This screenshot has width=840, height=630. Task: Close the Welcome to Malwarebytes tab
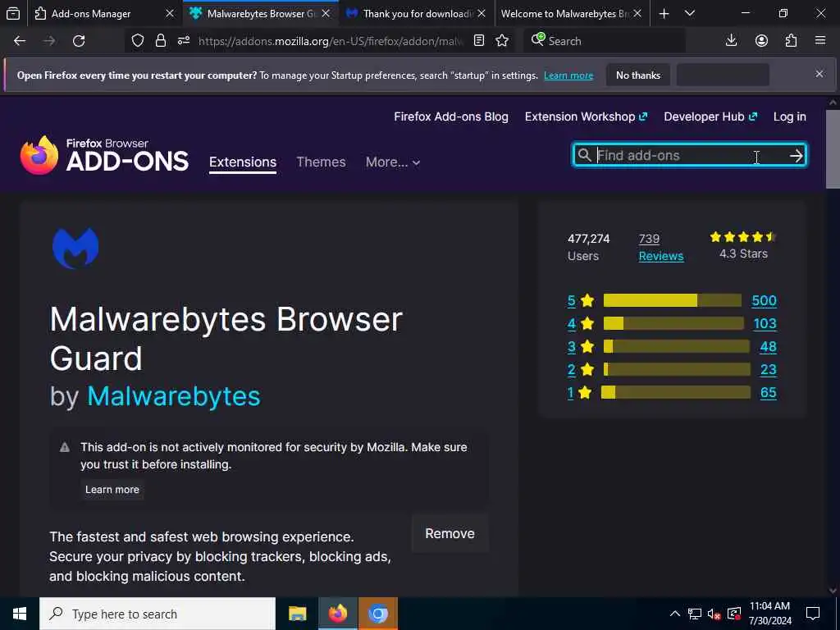(637, 13)
